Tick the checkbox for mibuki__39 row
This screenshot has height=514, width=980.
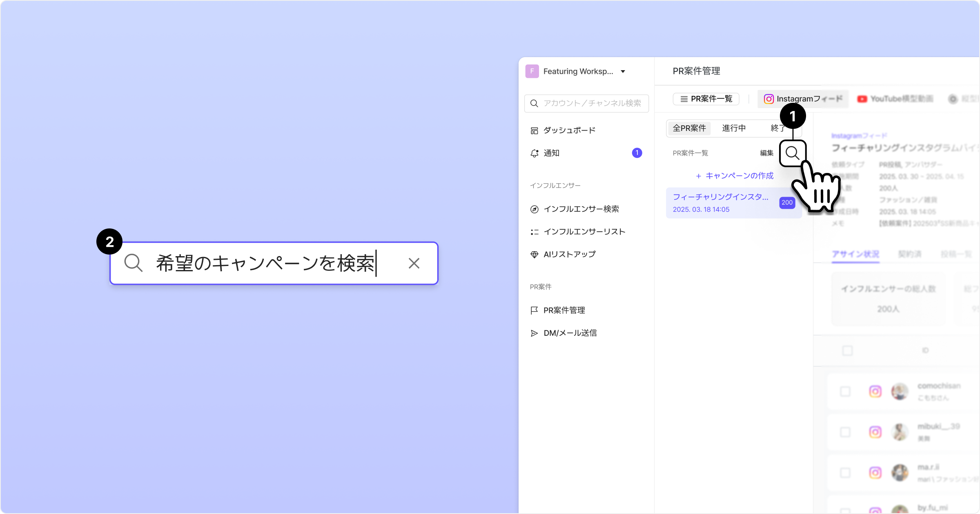click(845, 432)
